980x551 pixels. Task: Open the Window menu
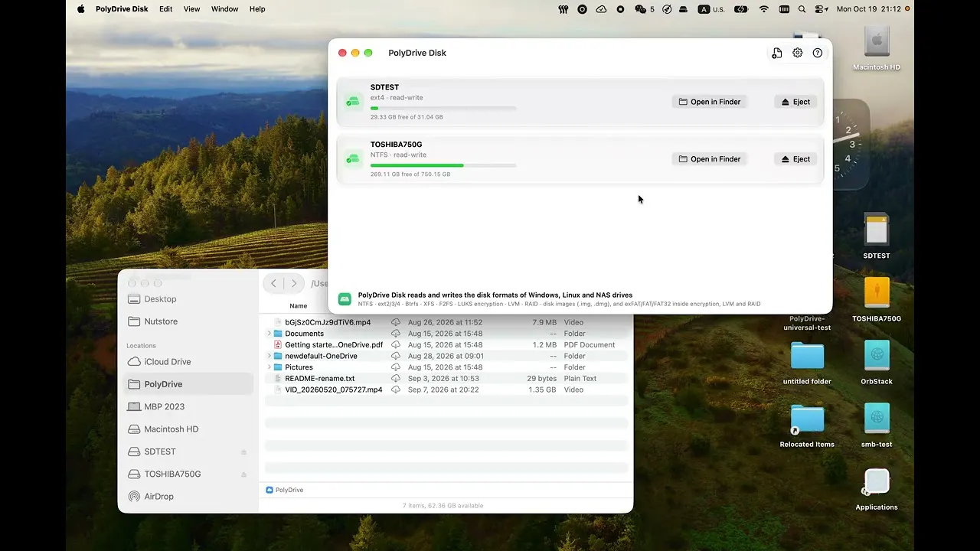click(x=224, y=9)
